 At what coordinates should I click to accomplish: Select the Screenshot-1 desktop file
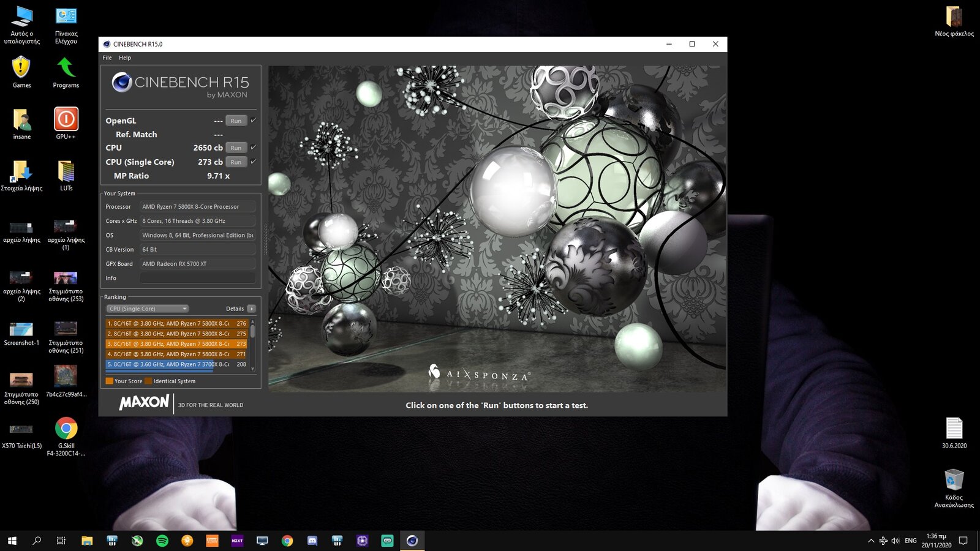(x=22, y=334)
